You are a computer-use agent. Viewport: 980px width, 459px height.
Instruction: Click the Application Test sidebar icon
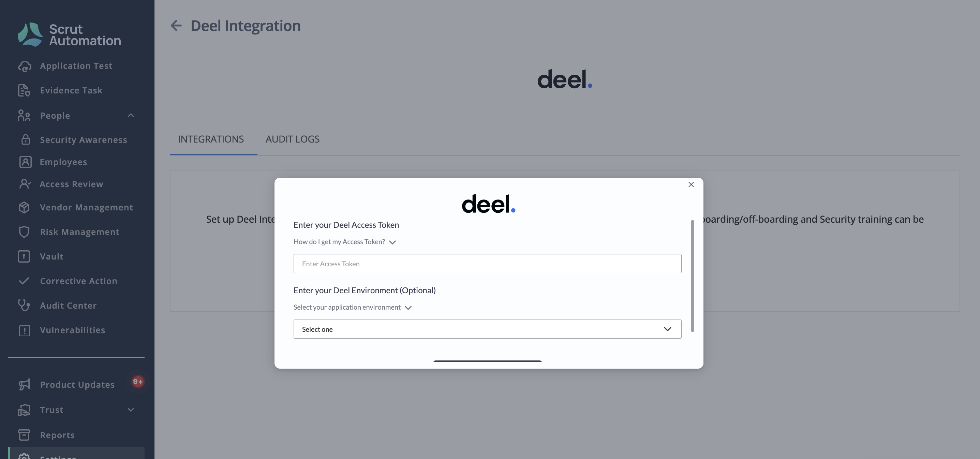point(24,66)
